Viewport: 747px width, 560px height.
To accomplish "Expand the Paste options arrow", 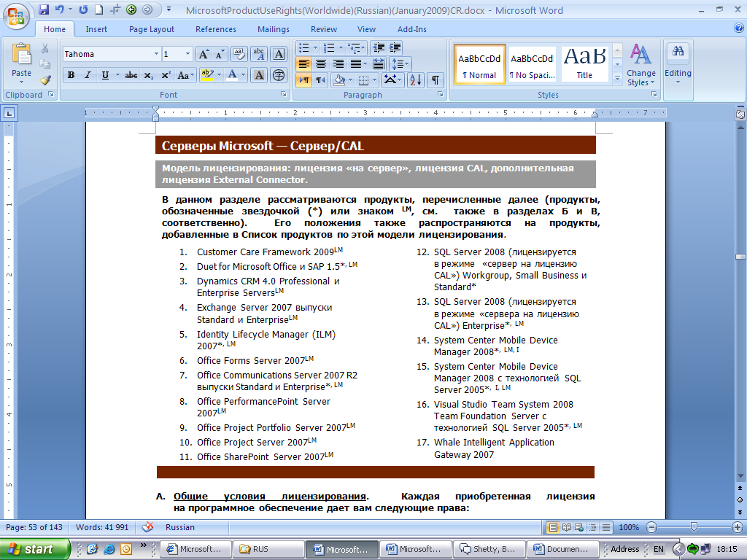I will 21,82.
